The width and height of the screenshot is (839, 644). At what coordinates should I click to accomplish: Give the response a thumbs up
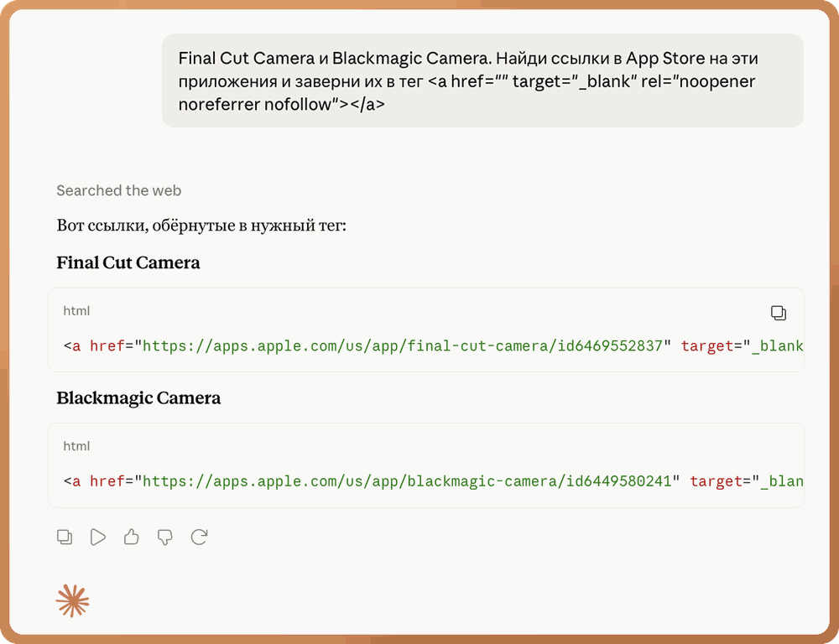[131, 537]
